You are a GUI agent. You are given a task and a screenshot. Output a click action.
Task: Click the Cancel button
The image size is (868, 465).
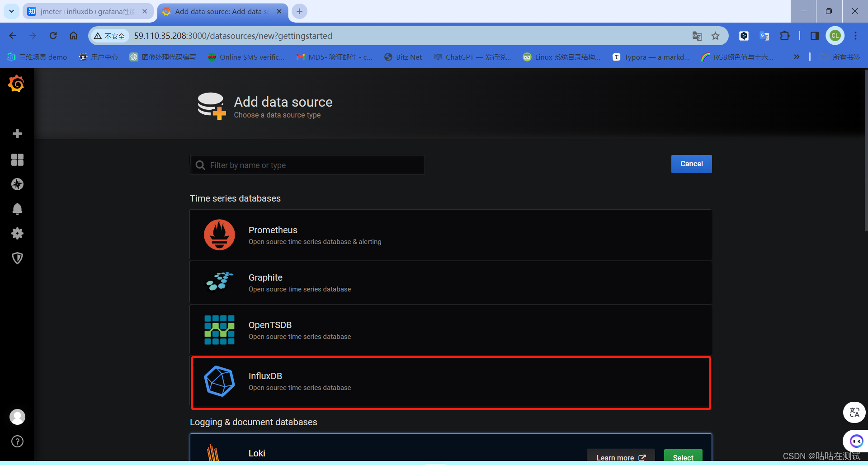691,164
